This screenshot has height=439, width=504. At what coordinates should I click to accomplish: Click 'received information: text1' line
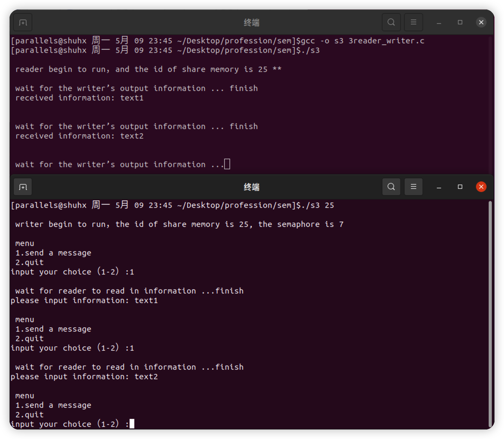(79, 98)
